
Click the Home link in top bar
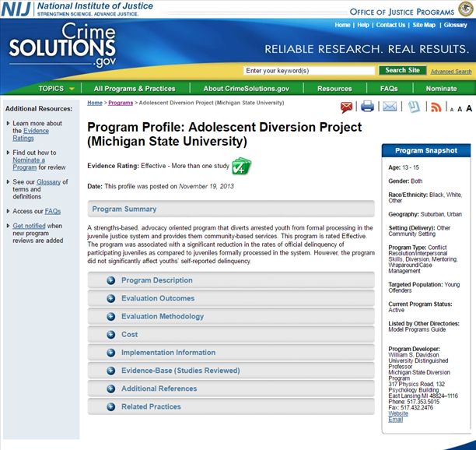[342, 25]
